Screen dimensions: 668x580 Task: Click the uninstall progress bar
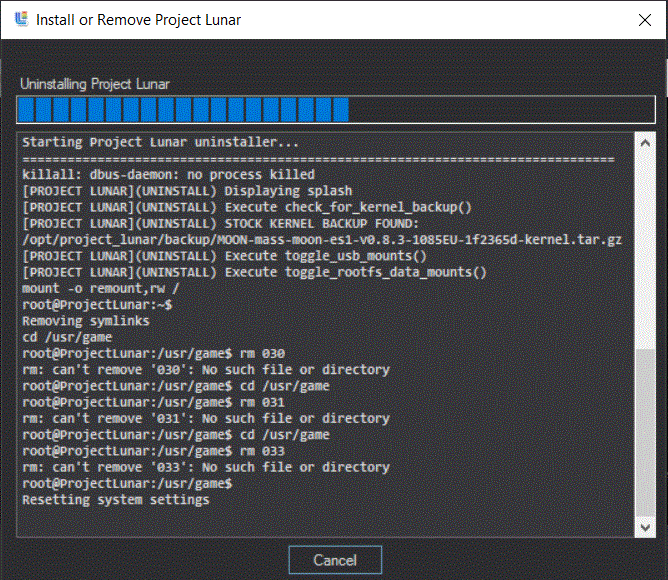tap(335, 110)
